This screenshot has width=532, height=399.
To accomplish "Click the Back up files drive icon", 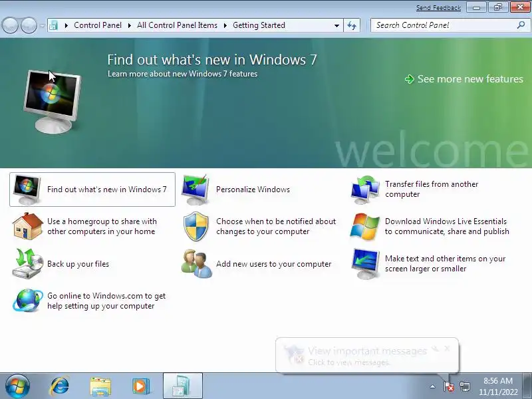I will (27, 263).
